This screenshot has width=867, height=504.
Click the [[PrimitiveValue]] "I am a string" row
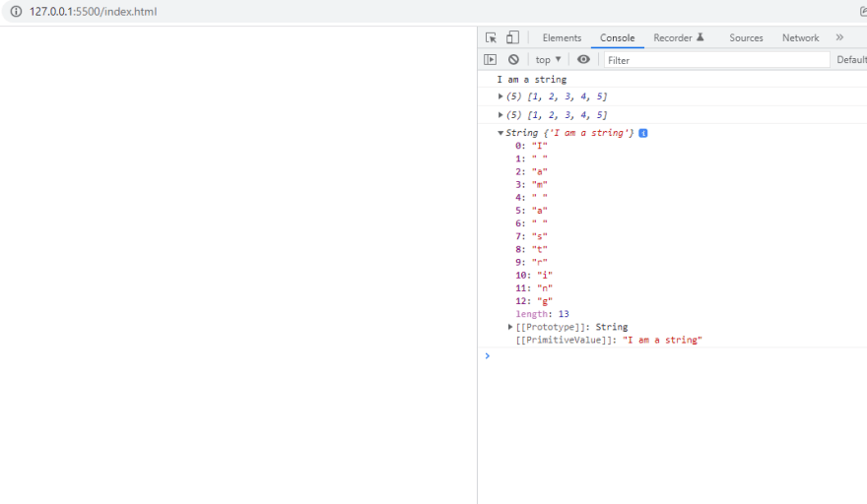(608, 340)
